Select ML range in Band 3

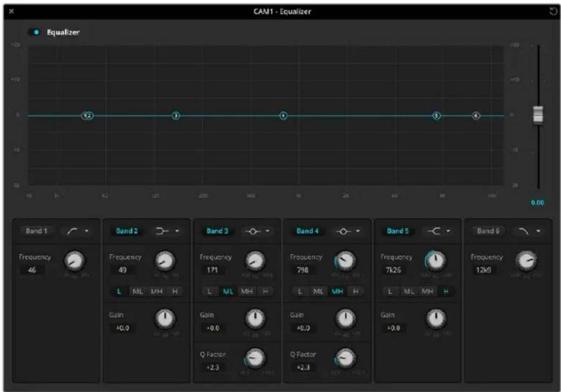point(228,291)
